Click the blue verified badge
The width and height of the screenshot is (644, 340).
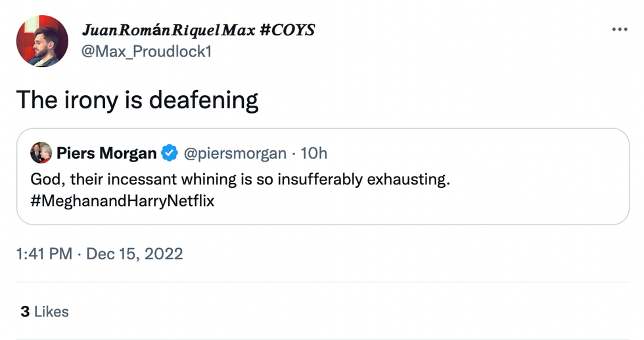(x=170, y=154)
